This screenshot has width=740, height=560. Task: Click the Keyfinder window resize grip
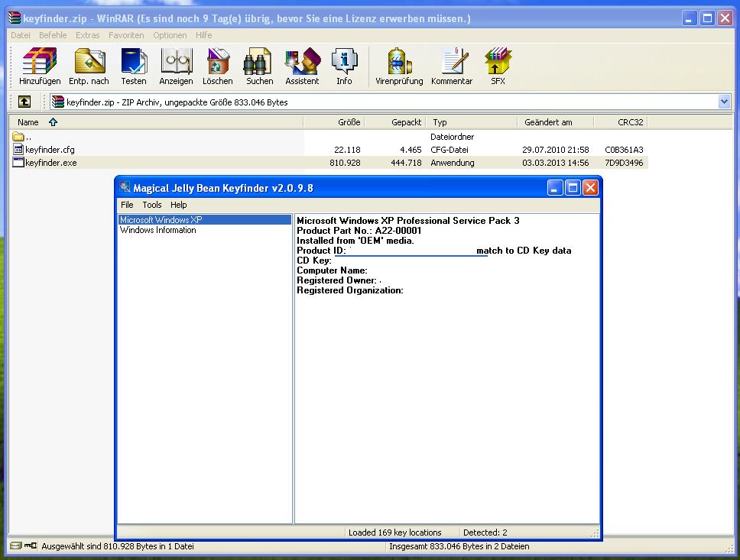(x=595, y=533)
